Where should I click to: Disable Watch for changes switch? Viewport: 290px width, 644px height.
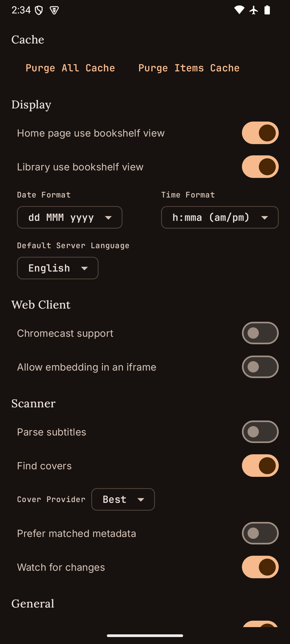[260, 567]
